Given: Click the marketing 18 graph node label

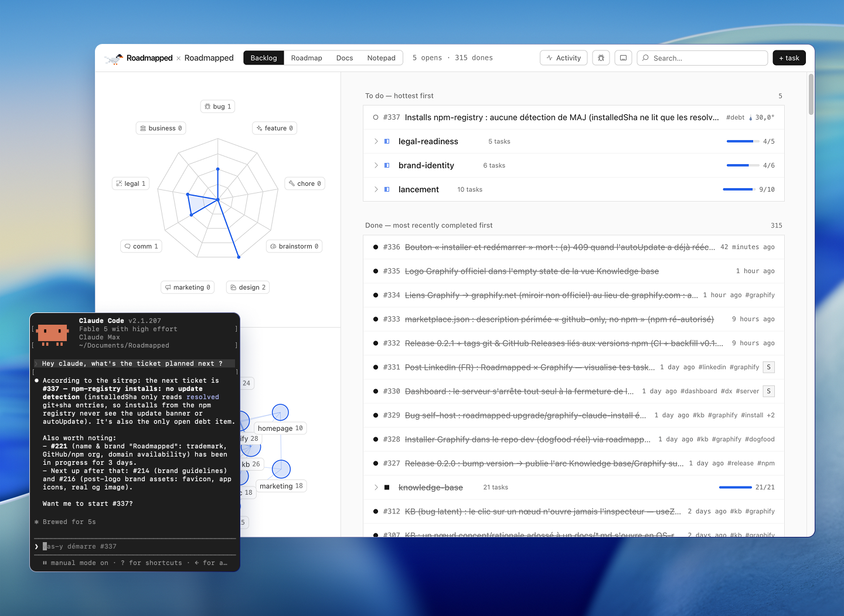Looking at the screenshot, I should click(281, 486).
